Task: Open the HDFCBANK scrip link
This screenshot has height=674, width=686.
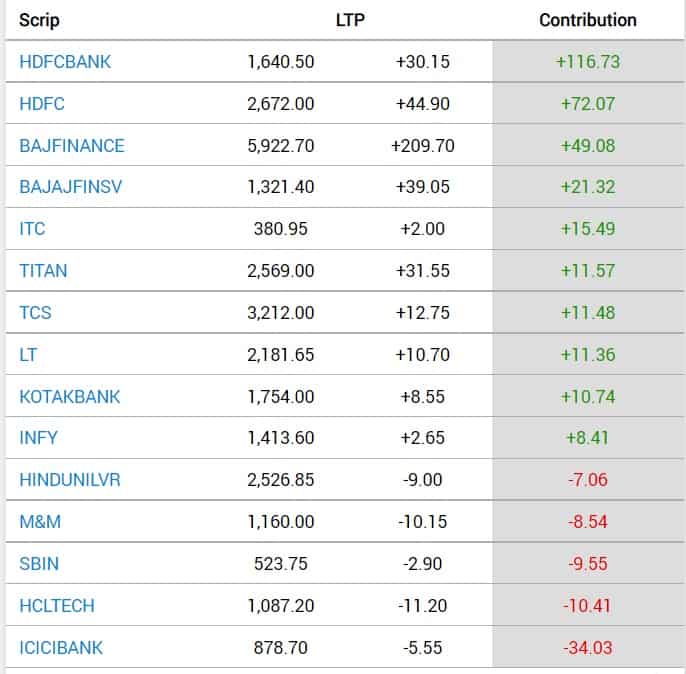Action: tap(65, 62)
